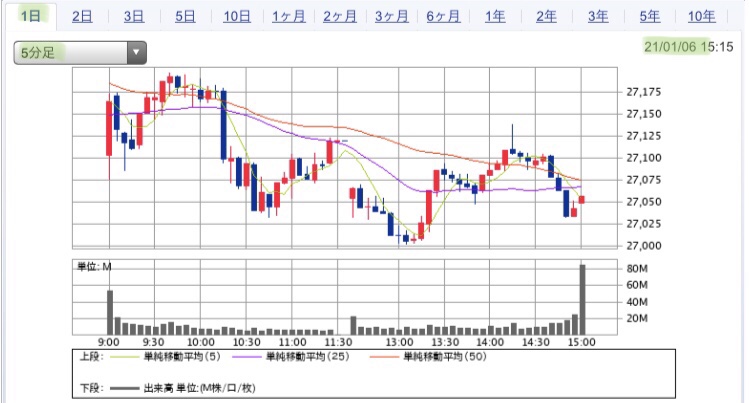Click the 27,025 price axis label

(644, 224)
